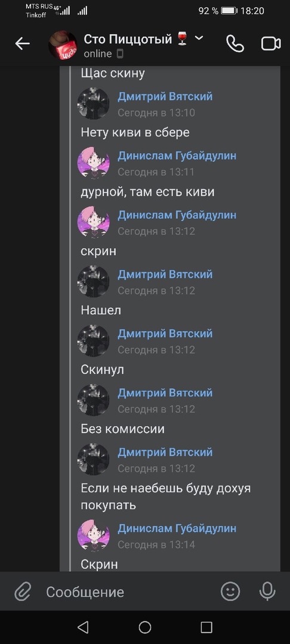Select the 'Если не наебешь буду' message text
This screenshot has width=290, height=644.
165,497
